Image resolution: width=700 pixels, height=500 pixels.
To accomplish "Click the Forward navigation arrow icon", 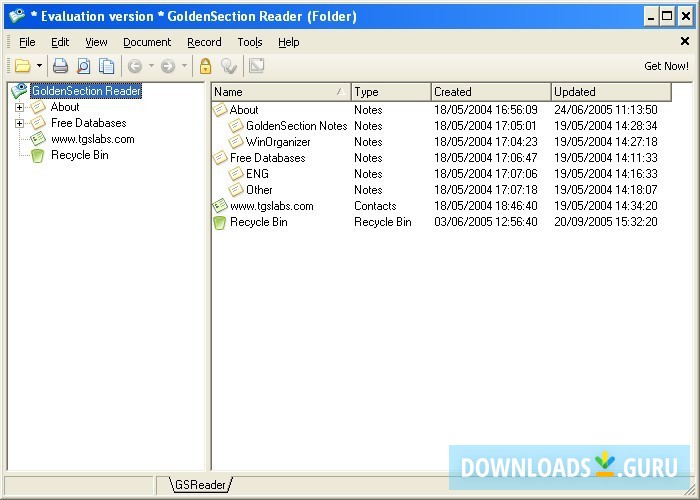I will (168, 66).
